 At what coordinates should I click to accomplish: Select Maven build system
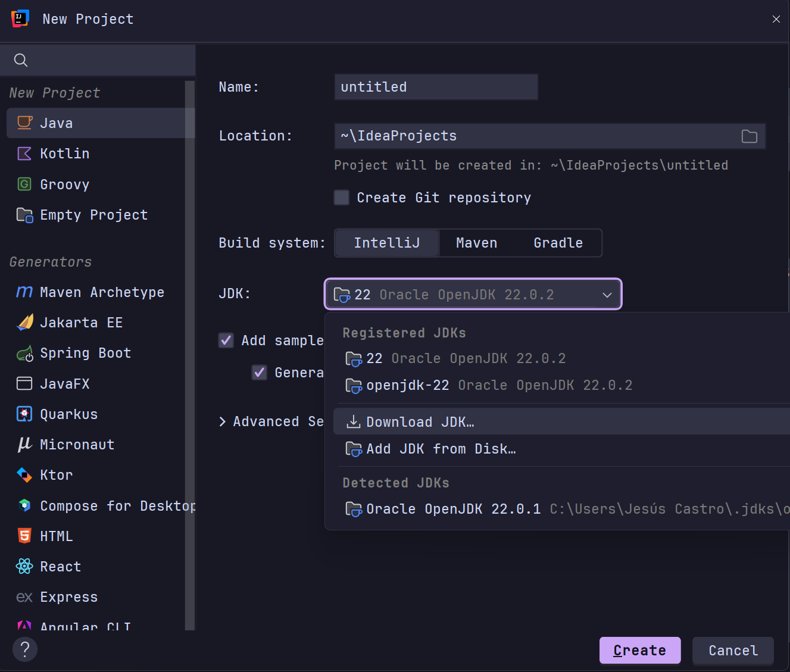(x=477, y=243)
